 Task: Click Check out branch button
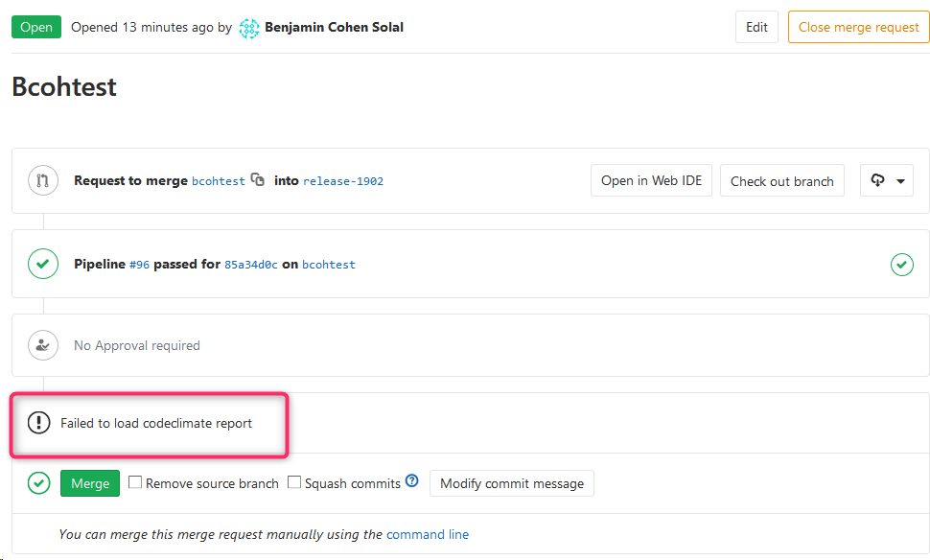(781, 180)
